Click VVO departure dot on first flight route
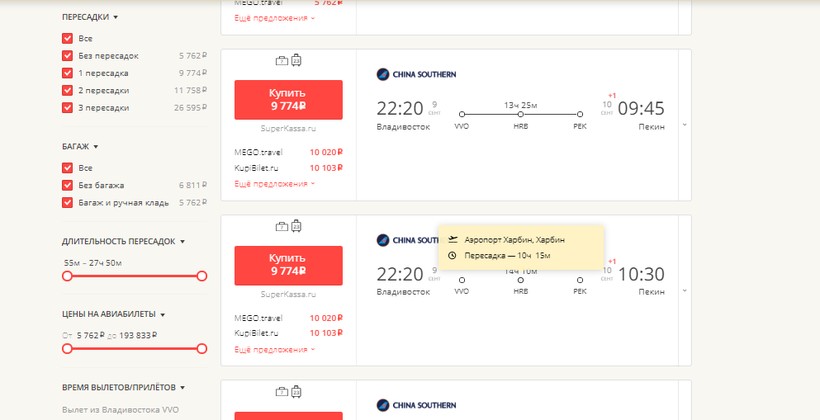 (461, 114)
